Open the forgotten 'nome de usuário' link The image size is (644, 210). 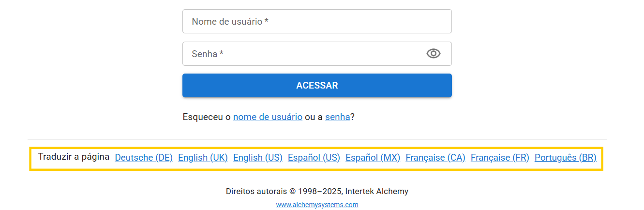(268, 117)
